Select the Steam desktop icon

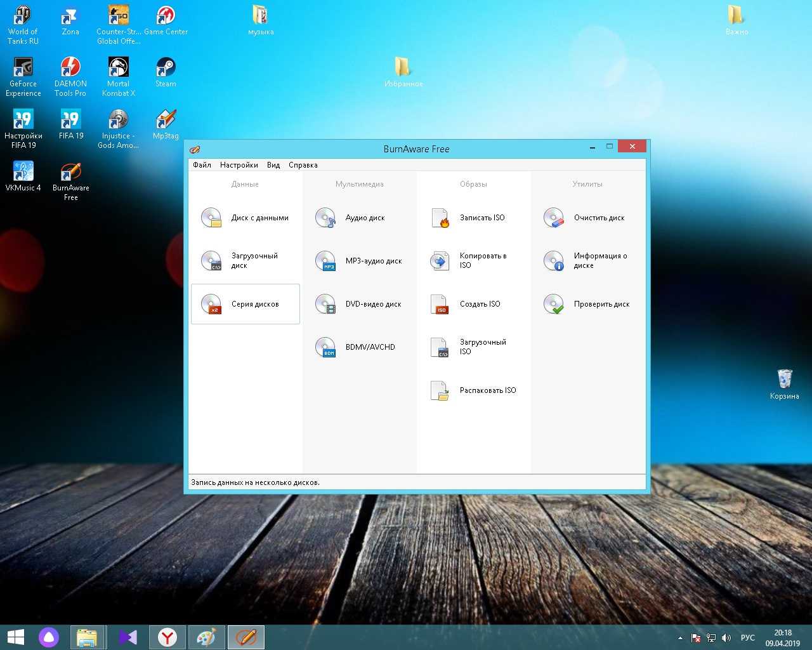coord(166,73)
